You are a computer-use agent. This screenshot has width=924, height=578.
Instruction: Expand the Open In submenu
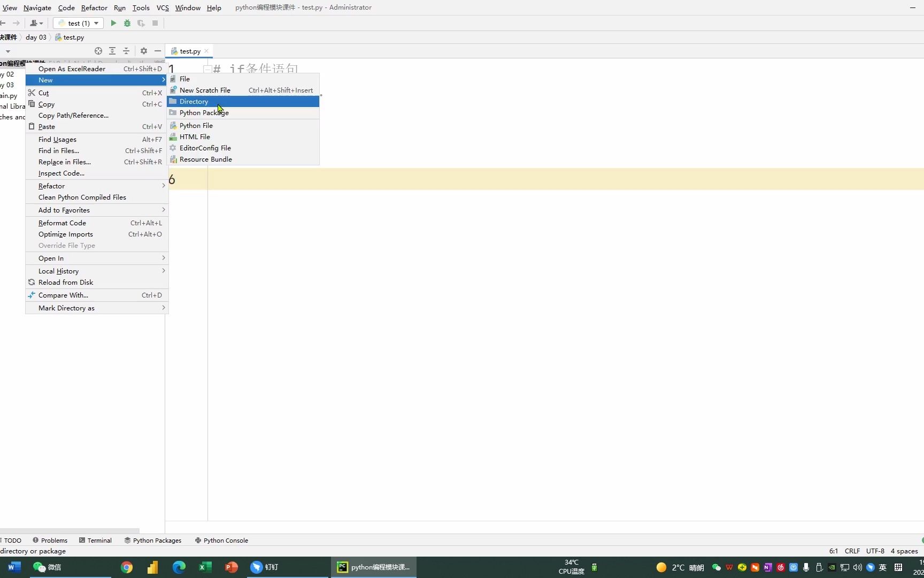point(97,258)
